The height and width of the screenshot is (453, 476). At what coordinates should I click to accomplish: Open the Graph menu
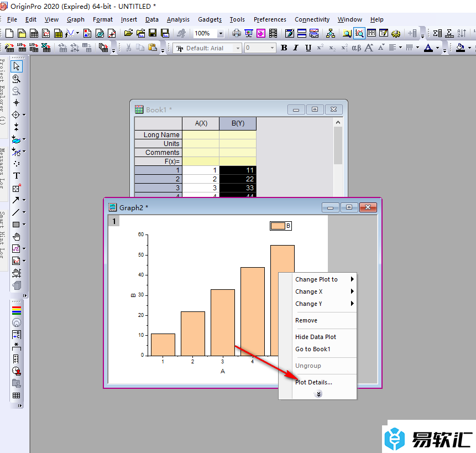coord(76,19)
